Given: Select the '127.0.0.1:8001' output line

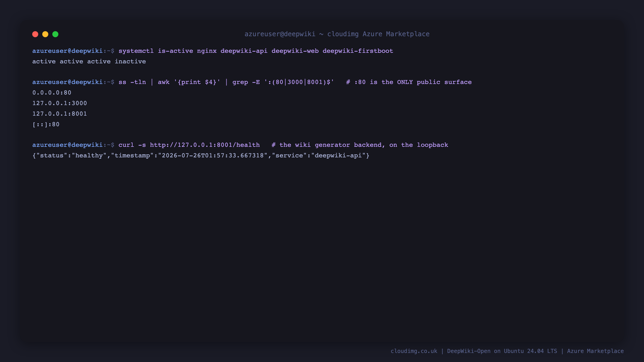Looking at the screenshot, I should pyautogui.click(x=60, y=114).
